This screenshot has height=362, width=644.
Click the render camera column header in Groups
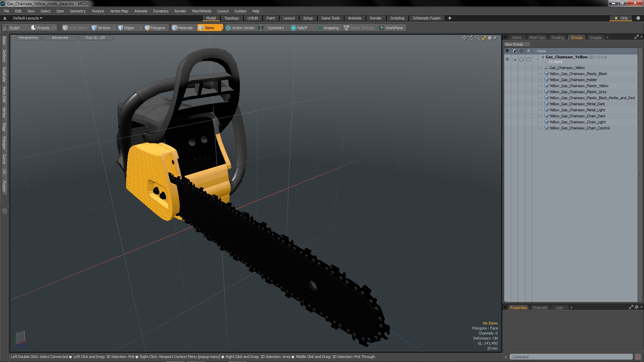(515, 51)
